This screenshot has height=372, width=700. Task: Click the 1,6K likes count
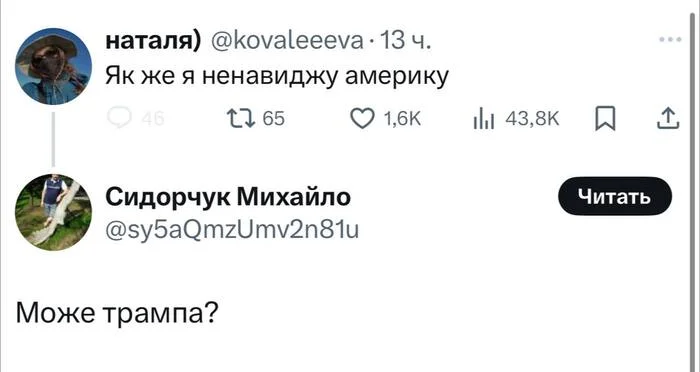tap(402, 119)
